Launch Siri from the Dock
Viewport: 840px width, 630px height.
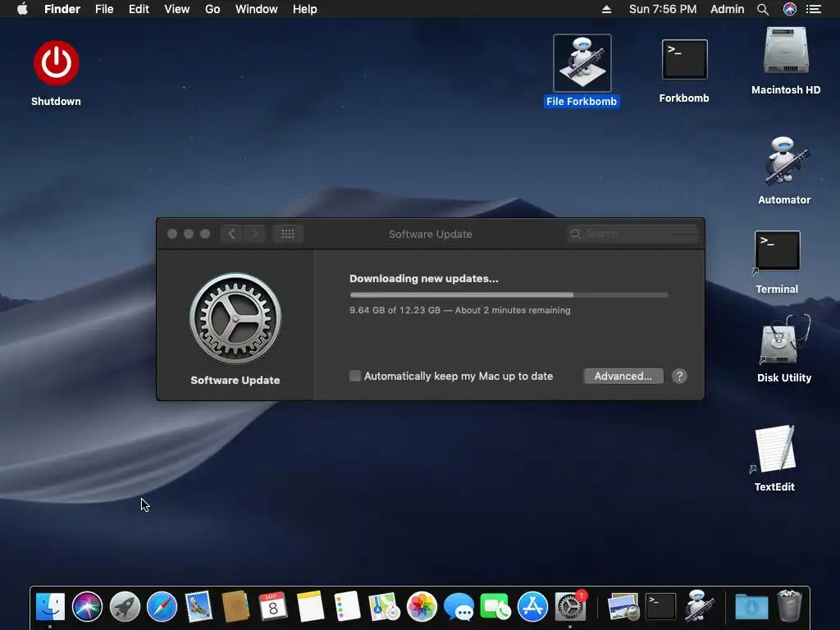(87, 606)
